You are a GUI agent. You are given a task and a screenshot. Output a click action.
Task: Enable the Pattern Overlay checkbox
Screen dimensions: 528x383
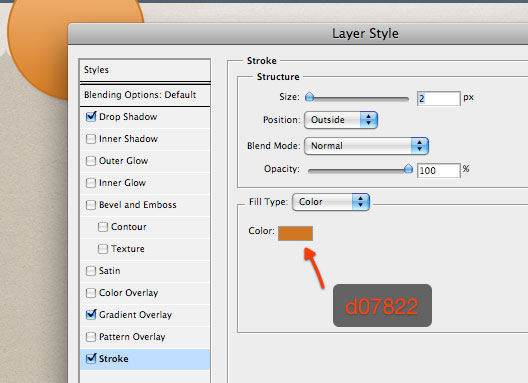coord(91,337)
